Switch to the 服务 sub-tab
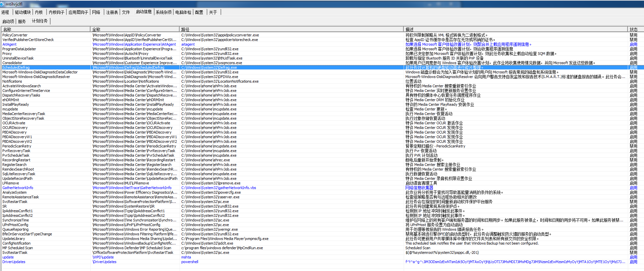This screenshot has height=271, width=644. [22, 21]
